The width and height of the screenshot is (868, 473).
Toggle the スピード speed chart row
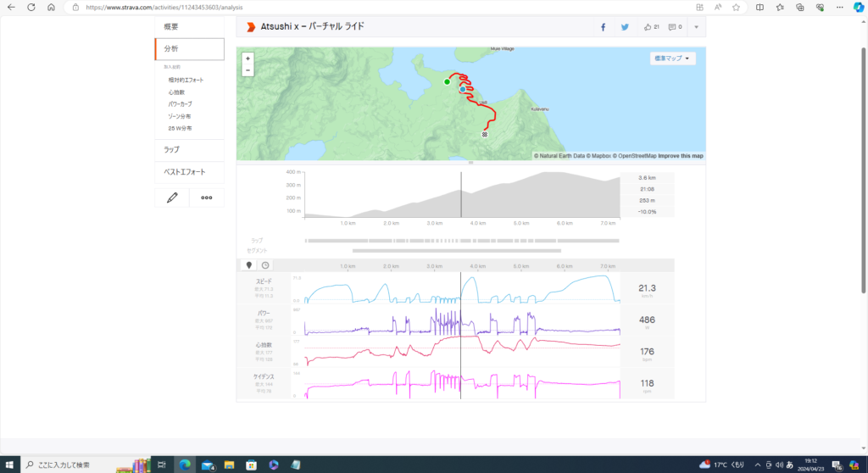264,281
